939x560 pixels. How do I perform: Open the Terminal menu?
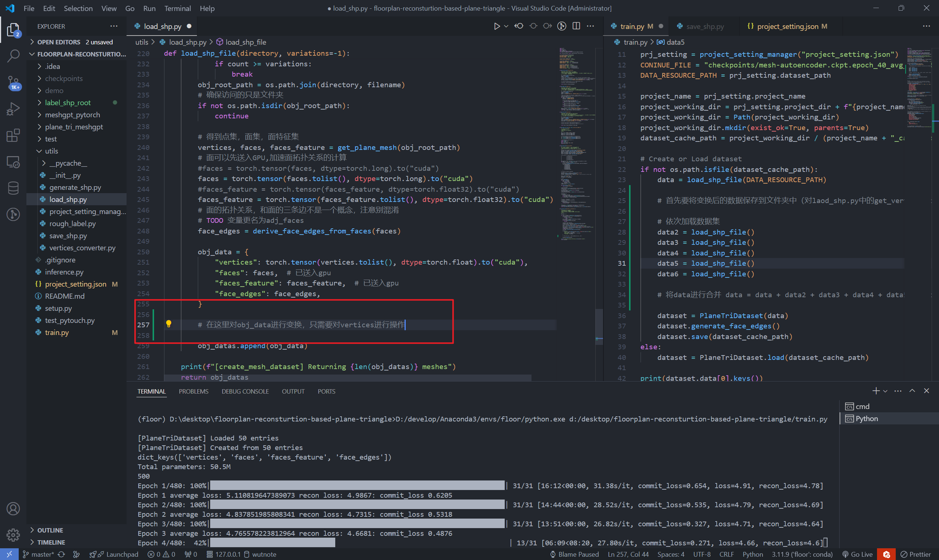(x=178, y=8)
